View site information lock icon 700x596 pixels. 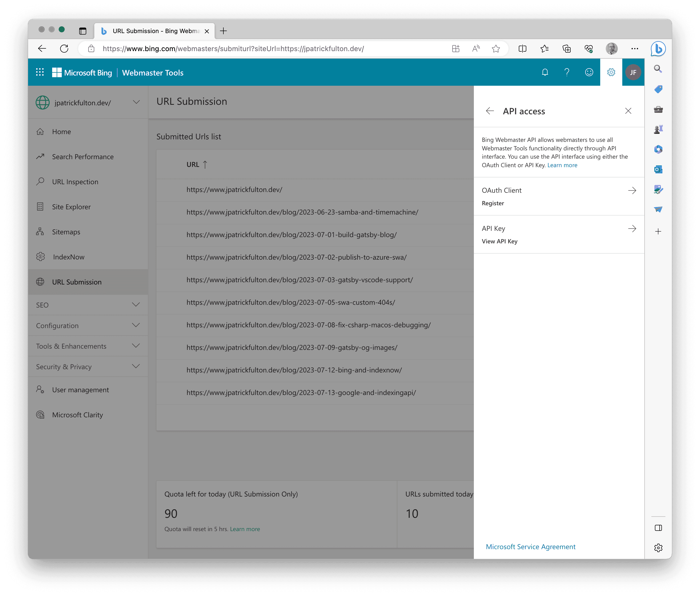pos(91,49)
